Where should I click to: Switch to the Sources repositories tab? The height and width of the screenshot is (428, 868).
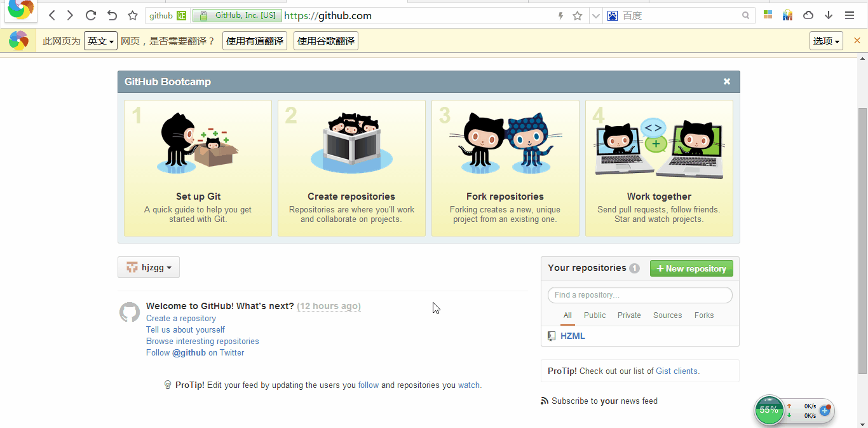click(668, 315)
